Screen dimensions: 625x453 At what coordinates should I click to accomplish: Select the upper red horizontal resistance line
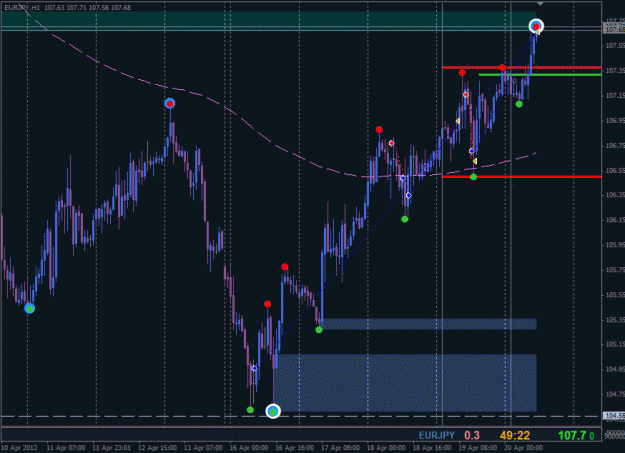(x=522, y=67)
